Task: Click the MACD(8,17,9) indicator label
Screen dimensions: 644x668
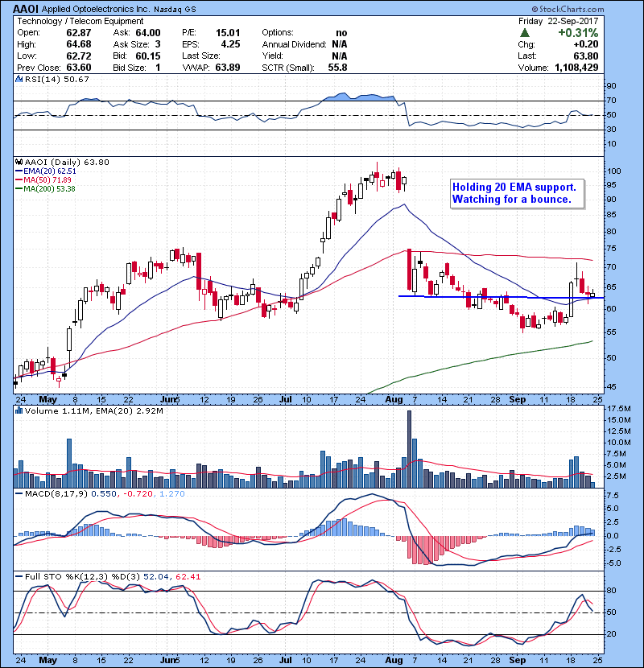Action: [56, 494]
